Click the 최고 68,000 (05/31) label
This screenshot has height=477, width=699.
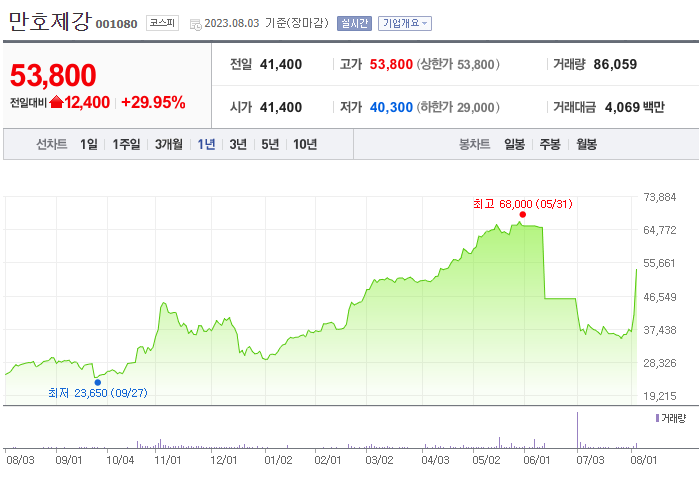click(x=522, y=204)
